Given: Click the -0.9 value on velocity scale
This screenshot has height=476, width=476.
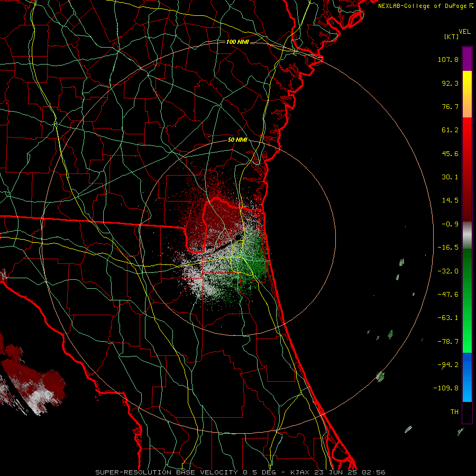Looking at the screenshot, I should coord(450,224).
